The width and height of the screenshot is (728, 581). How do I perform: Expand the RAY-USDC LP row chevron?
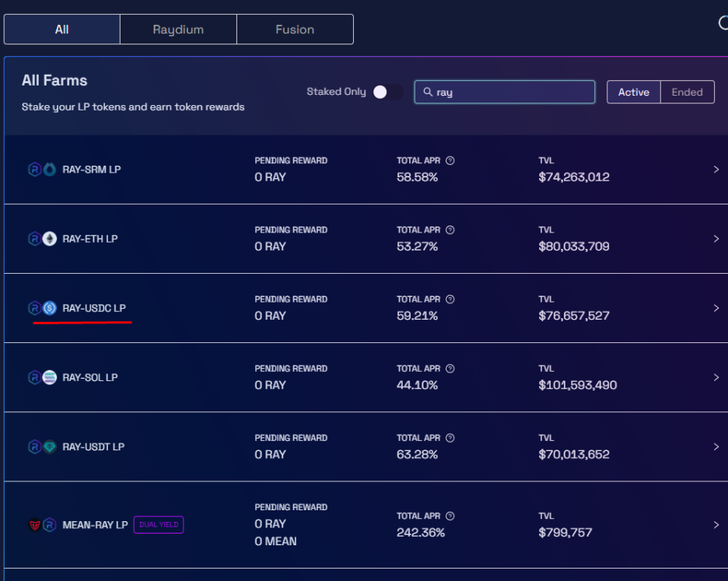[x=716, y=308]
